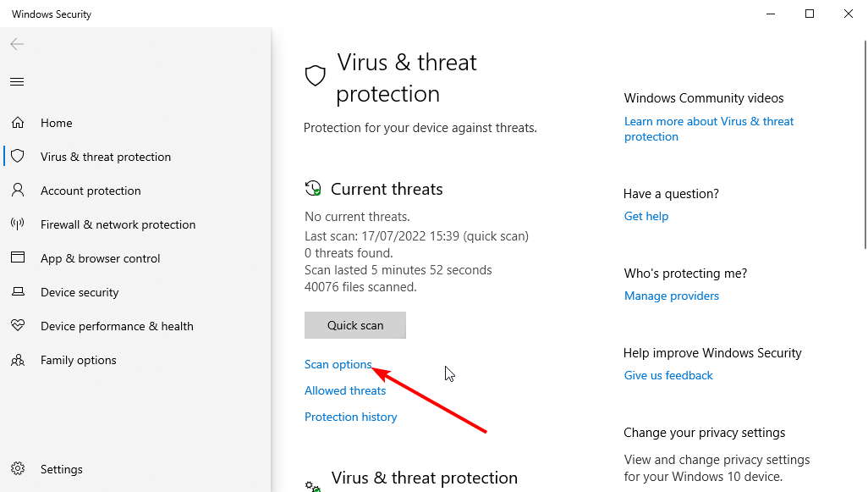The height and width of the screenshot is (492, 868).
Task: Click the Firewall antenna icon
Action: 18,224
